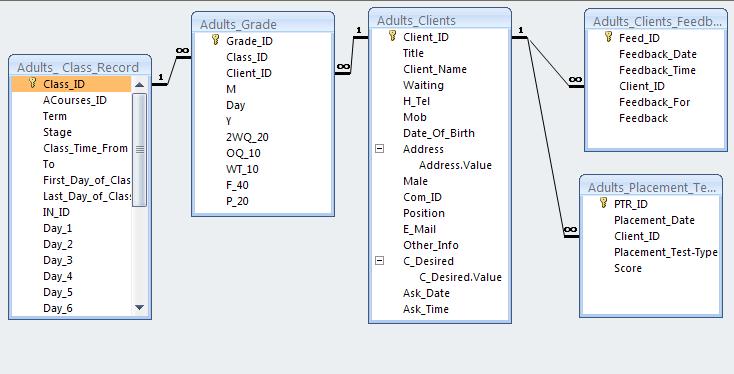
Task: Select Client_ID in Adults_Clients_Feedback table
Action: (642, 86)
